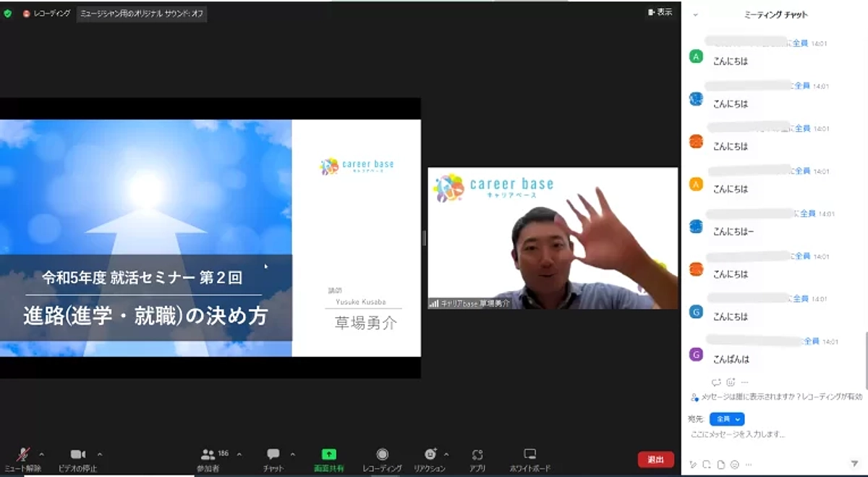Click the file attachment icon in chat

tap(720, 464)
